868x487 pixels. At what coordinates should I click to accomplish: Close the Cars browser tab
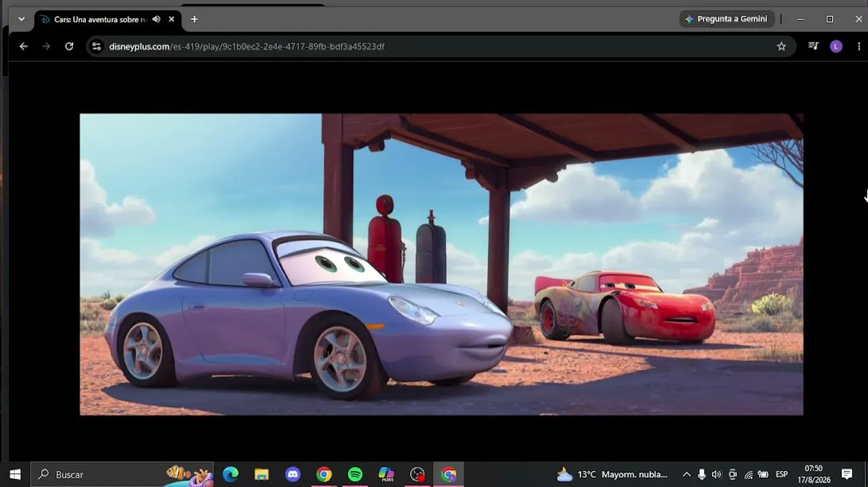tap(172, 19)
